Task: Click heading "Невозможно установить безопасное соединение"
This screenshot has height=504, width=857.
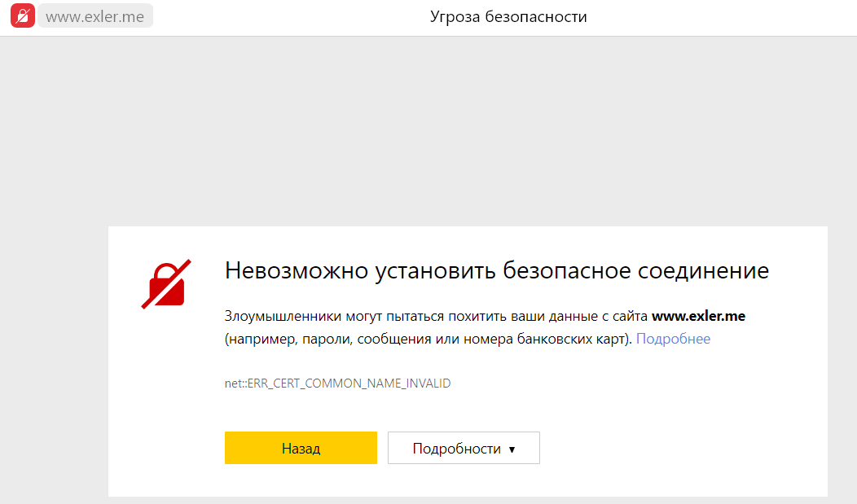Action: (496, 271)
